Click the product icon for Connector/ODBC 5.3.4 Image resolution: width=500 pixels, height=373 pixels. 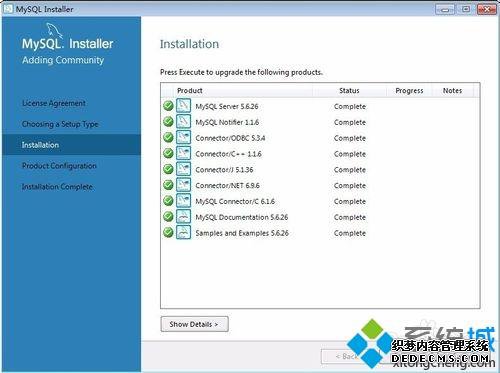pyautogui.click(x=183, y=137)
